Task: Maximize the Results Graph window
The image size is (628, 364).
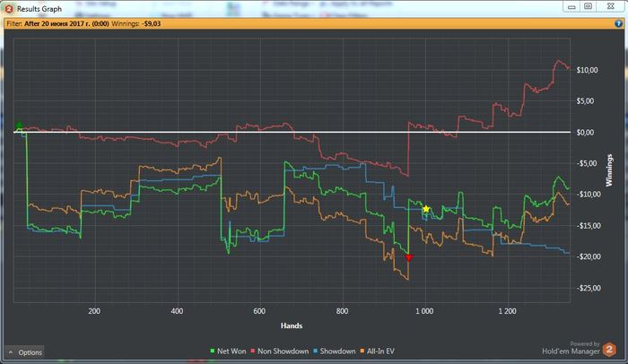Action: click(588, 6)
